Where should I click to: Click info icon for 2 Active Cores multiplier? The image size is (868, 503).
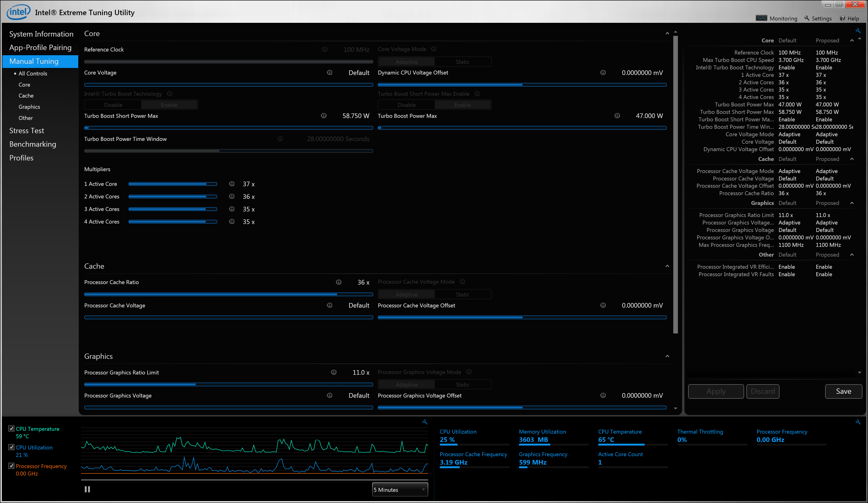pyautogui.click(x=232, y=196)
